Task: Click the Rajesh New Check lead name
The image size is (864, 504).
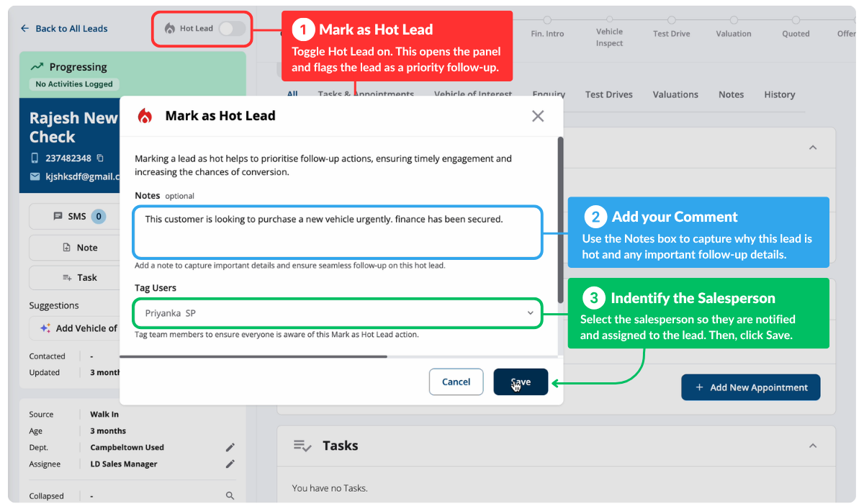Action: (x=73, y=127)
